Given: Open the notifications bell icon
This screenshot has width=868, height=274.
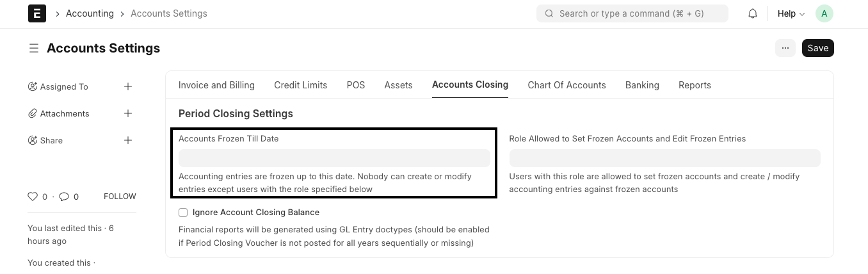Looking at the screenshot, I should pos(753,13).
